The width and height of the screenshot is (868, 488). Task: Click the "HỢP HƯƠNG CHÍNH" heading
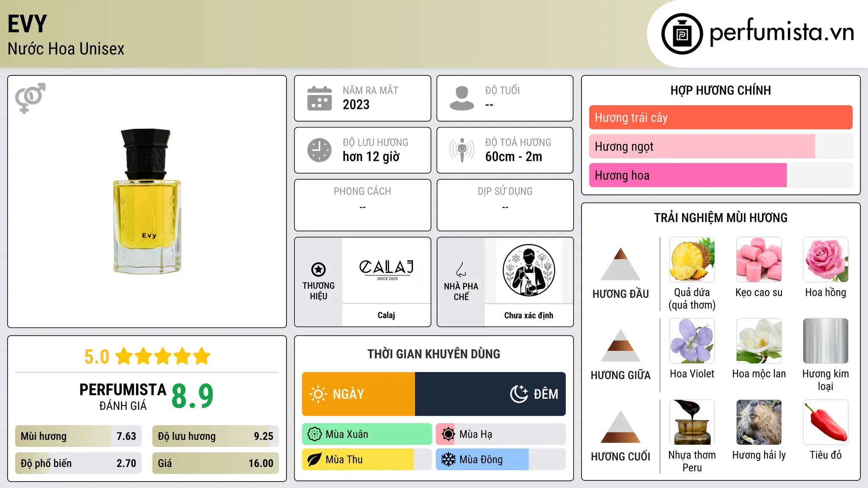pos(721,90)
